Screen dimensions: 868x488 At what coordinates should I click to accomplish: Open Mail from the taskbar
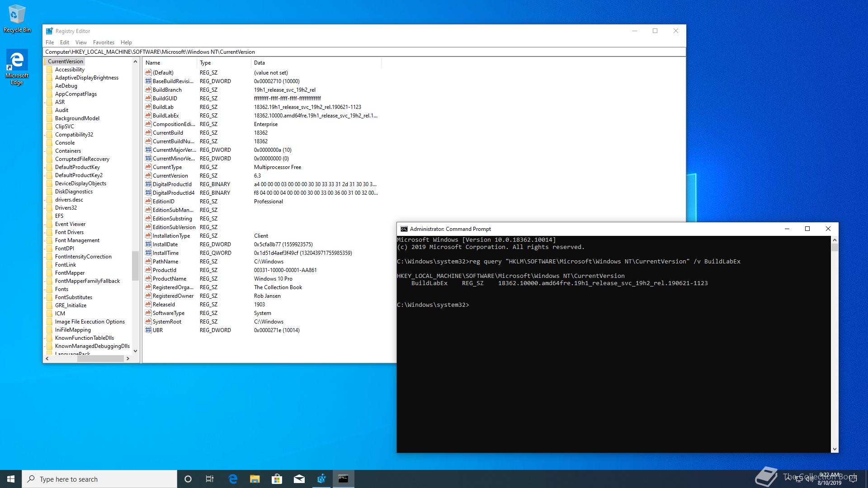[x=299, y=479]
